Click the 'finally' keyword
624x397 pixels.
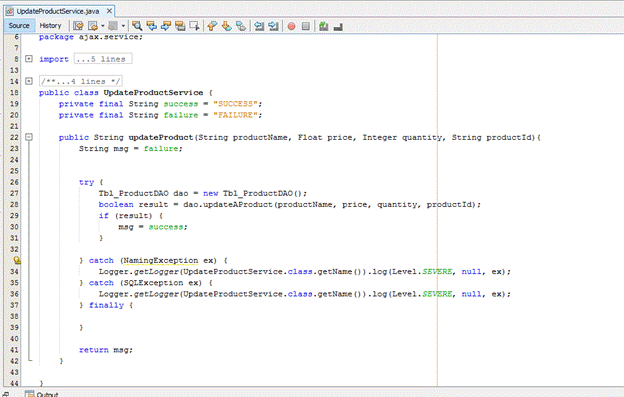click(x=106, y=305)
